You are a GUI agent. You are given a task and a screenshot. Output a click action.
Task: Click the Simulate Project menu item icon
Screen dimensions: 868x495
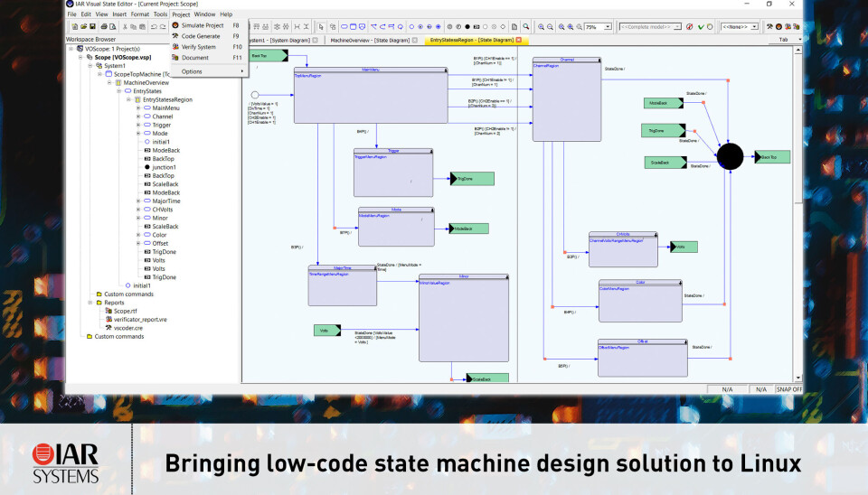pyautogui.click(x=175, y=25)
